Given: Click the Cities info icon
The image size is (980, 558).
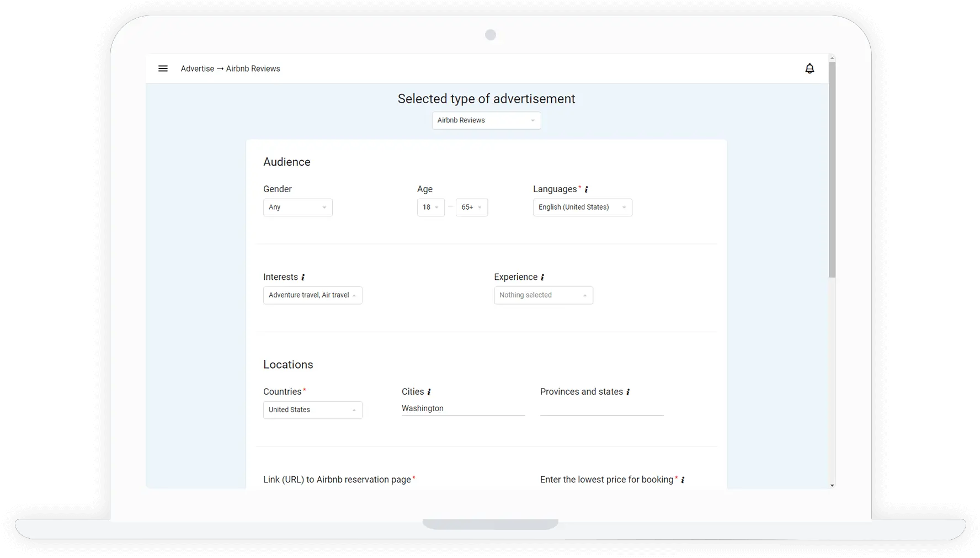Looking at the screenshot, I should (x=429, y=392).
